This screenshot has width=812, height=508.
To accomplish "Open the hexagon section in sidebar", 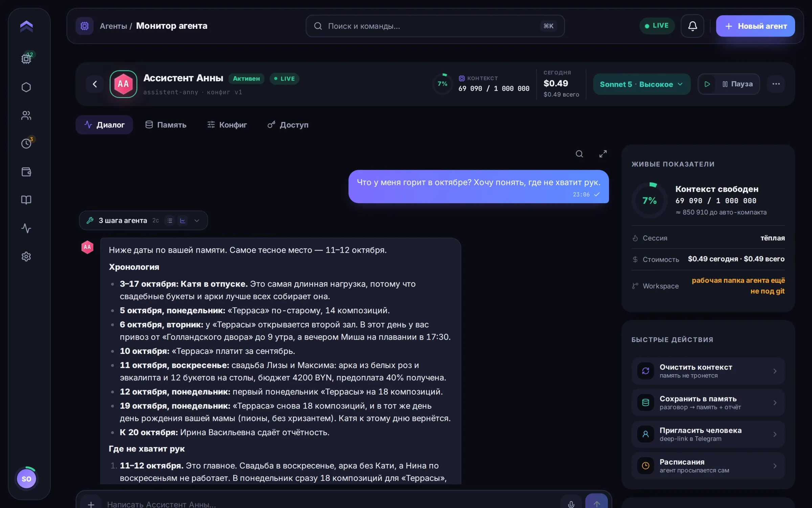I will [x=26, y=87].
